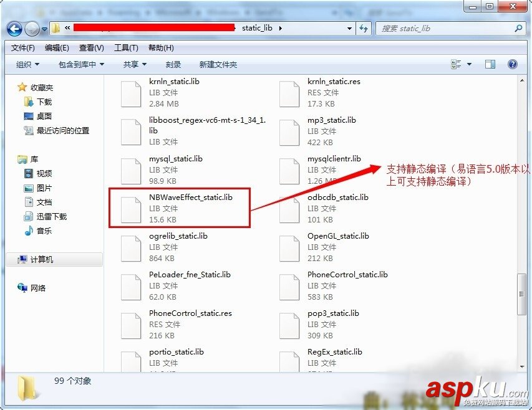
Task: Focus the search static_lib field
Action: 445,29
